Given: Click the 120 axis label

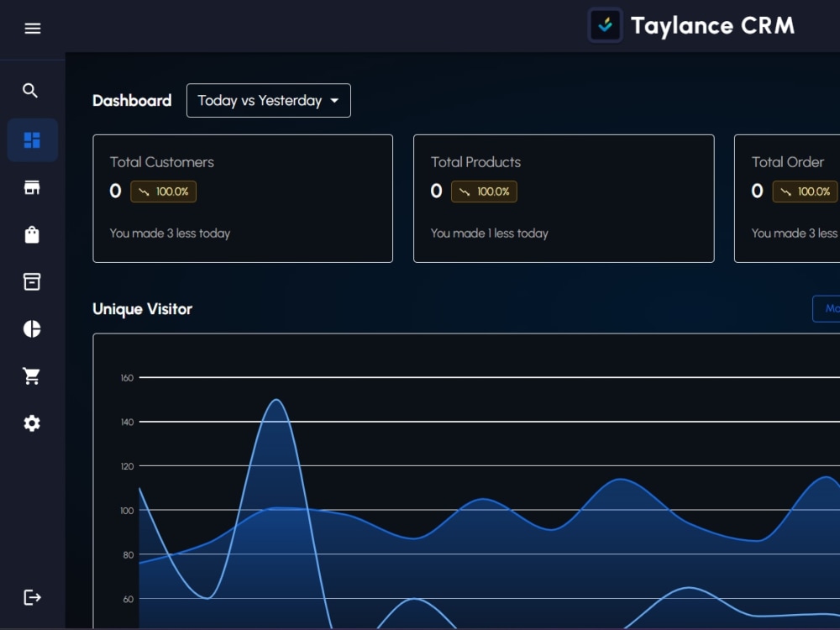Looking at the screenshot, I should click(x=127, y=466).
